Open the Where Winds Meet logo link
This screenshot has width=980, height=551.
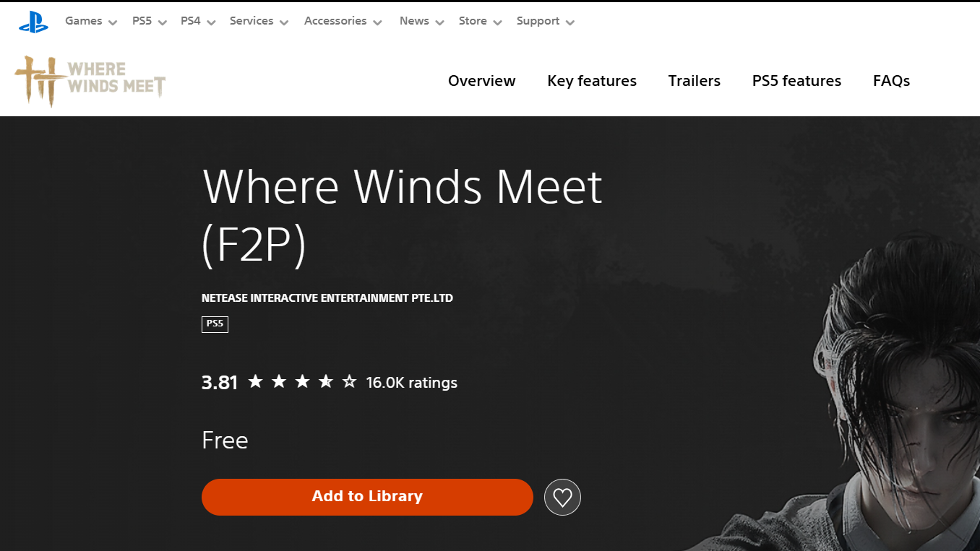click(x=90, y=80)
